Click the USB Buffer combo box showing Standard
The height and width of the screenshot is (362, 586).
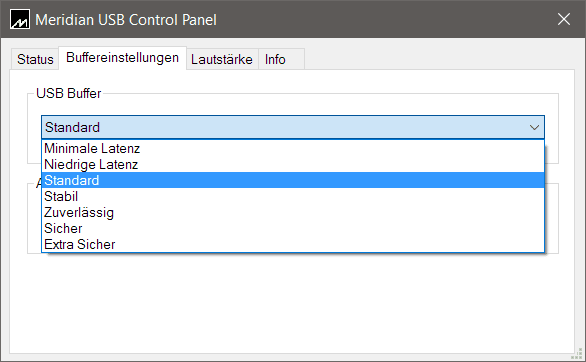point(293,127)
